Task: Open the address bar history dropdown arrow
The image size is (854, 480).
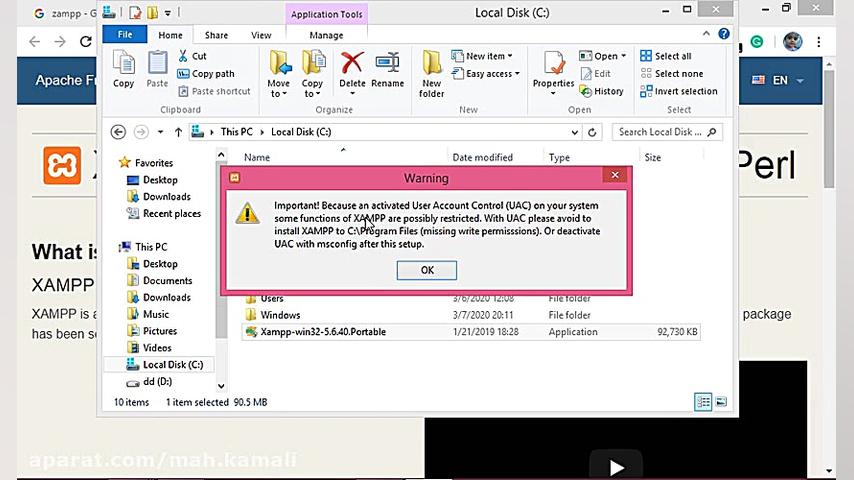Action: pyautogui.click(x=575, y=132)
